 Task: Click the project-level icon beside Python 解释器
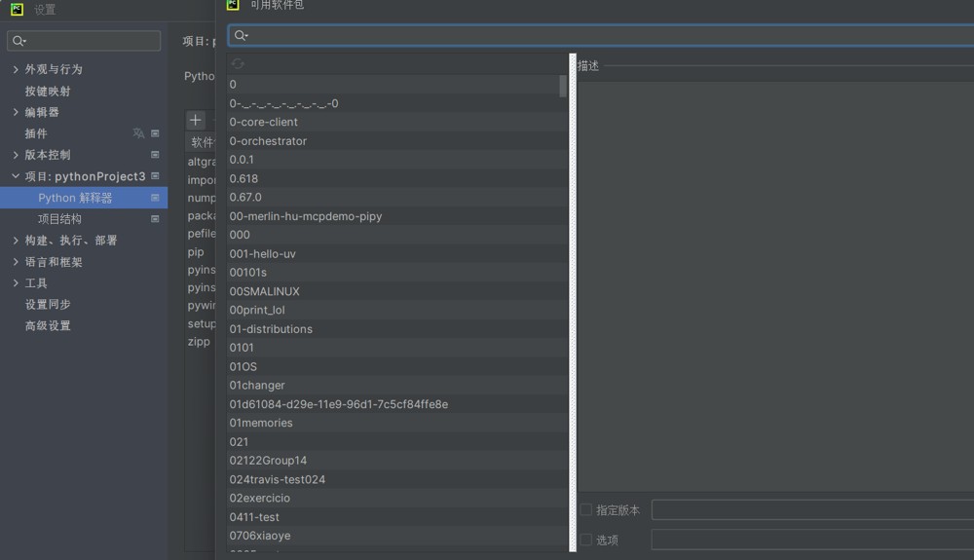pyautogui.click(x=155, y=198)
